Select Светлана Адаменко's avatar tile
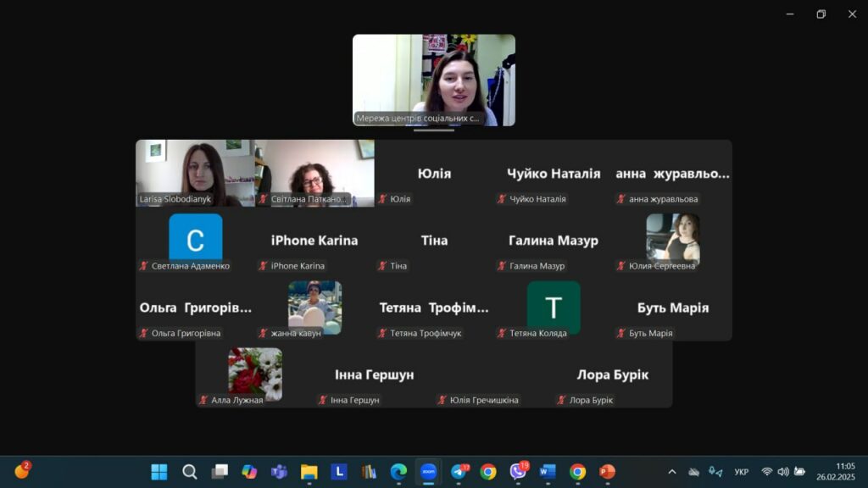The image size is (868, 488). [195, 241]
